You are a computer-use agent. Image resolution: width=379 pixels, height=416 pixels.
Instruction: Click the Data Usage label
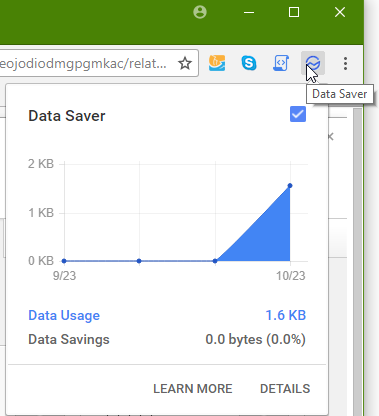point(64,315)
